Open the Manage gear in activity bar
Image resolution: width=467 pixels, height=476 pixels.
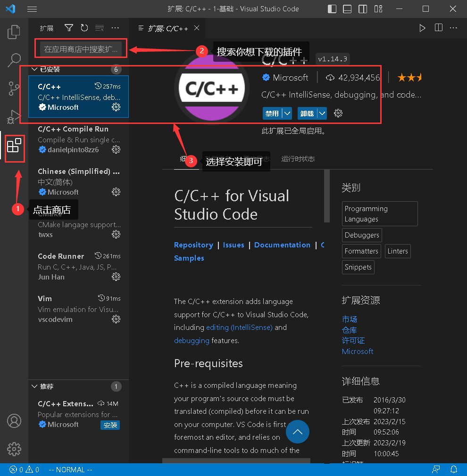tap(14, 449)
